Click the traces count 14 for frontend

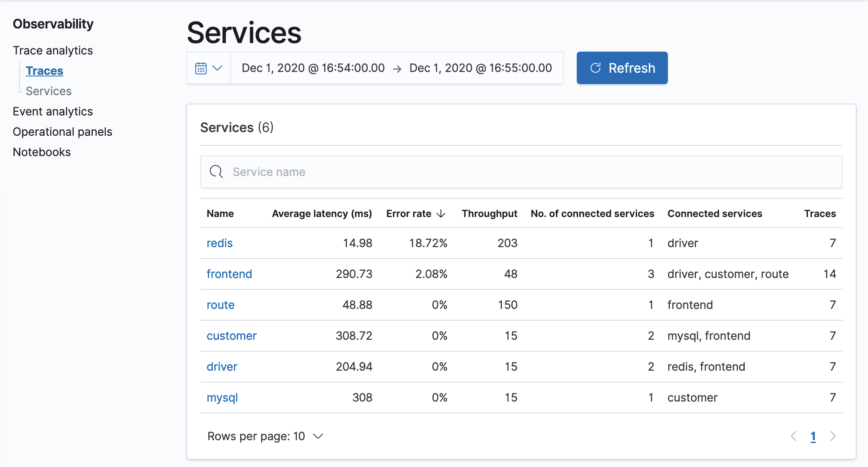coord(830,274)
